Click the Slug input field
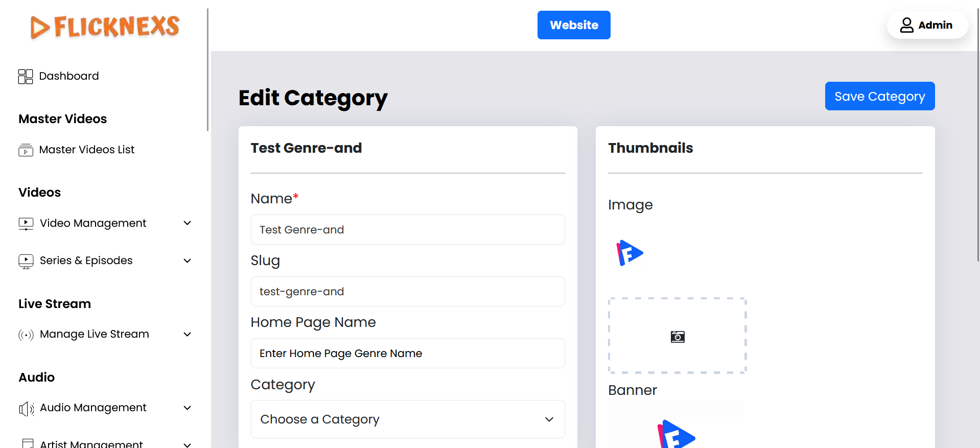980x448 pixels. click(407, 292)
